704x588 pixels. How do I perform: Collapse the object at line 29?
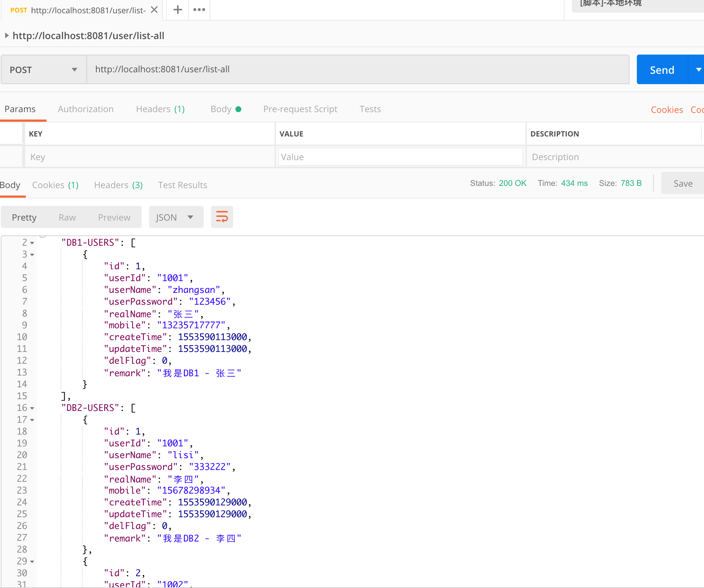click(x=32, y=562)
